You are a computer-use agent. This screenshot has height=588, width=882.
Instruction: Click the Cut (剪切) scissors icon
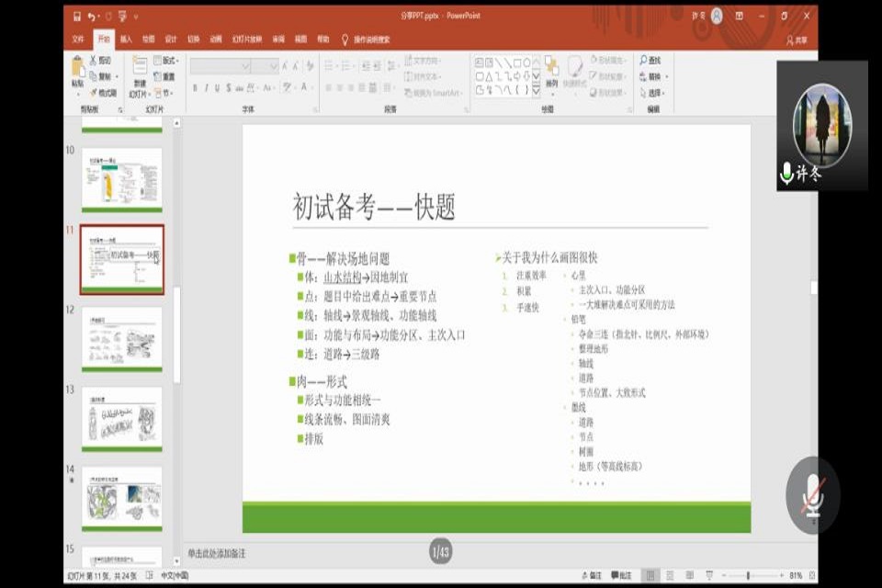94,61
